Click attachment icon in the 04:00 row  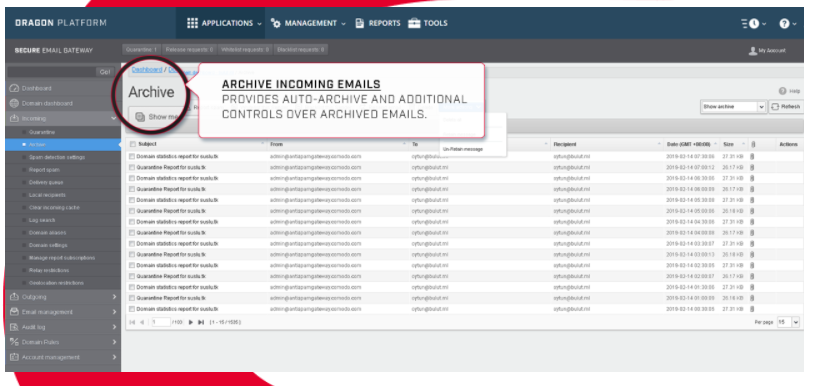752,232
